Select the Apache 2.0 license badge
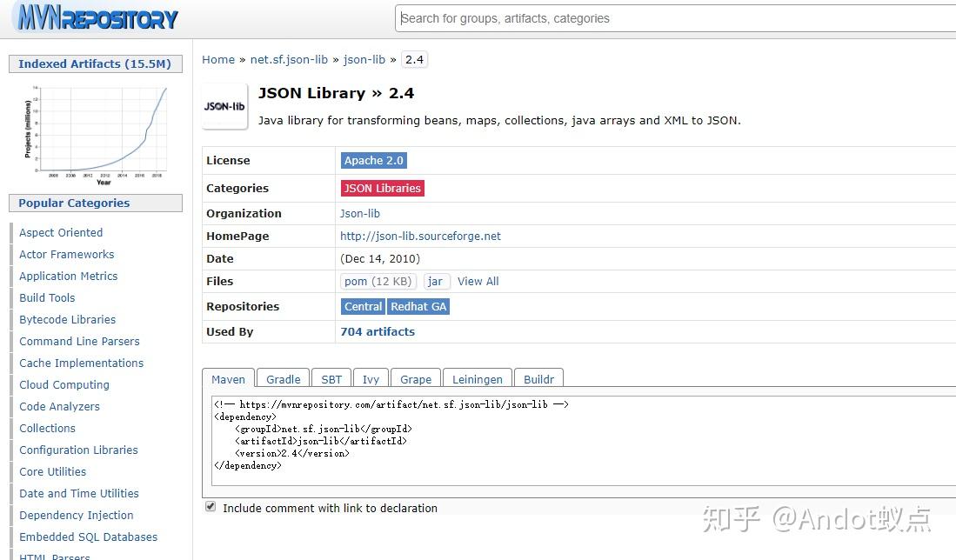The width and height of the screenshot is (956, 560). click(373, 160)
